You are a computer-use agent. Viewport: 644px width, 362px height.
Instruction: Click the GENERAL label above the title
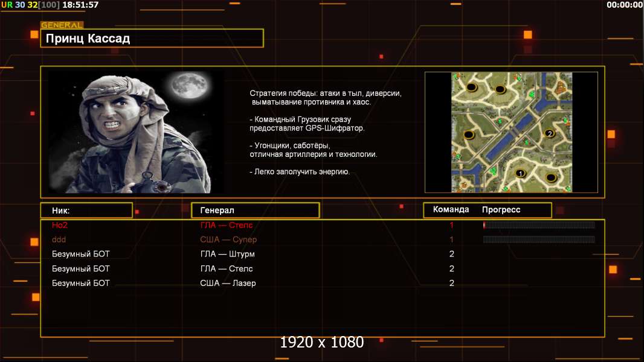click(62, 25)
